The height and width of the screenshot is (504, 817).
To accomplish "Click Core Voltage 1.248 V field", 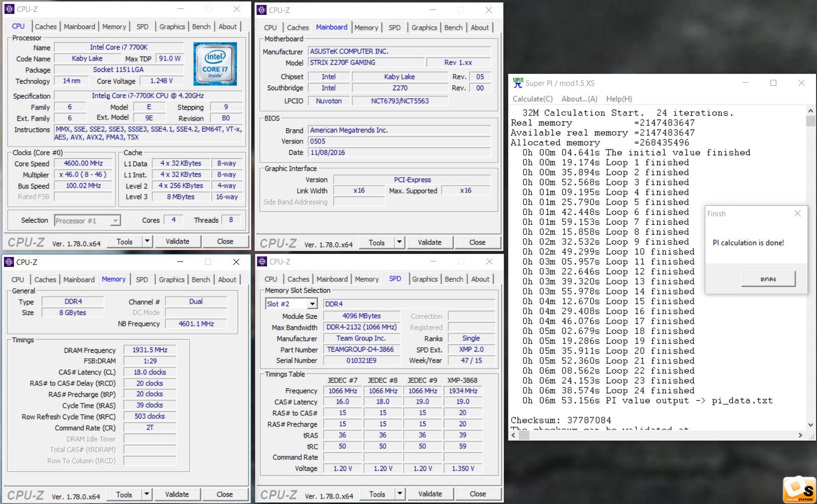I will pos(161,80).
